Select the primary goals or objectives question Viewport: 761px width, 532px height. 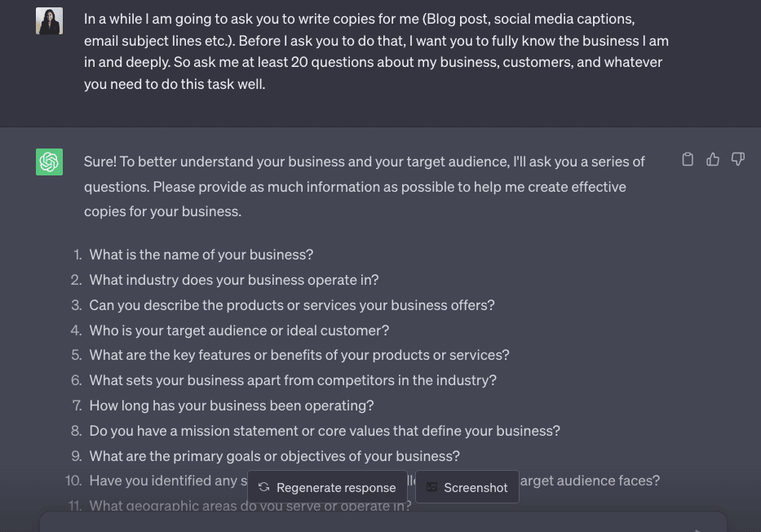click(x=274, y=456)
